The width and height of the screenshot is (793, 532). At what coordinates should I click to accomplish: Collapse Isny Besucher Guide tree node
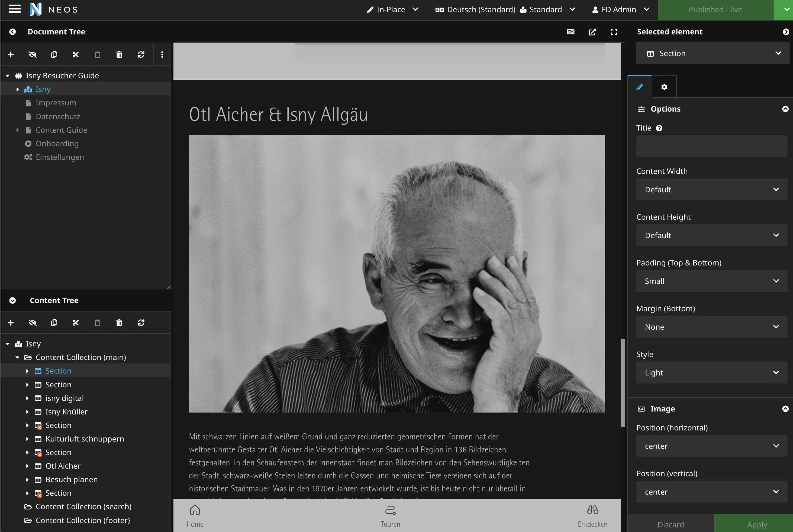coord(8,76)
